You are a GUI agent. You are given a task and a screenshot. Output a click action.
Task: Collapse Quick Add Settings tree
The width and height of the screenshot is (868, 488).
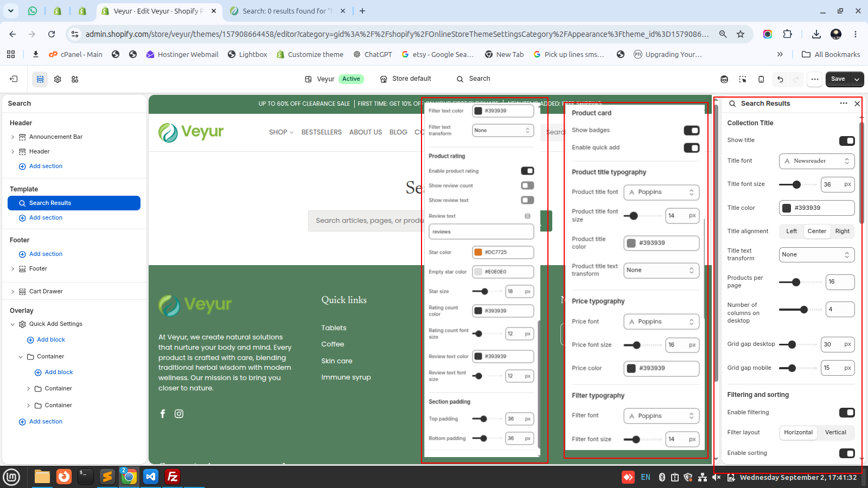coord(12,324)
